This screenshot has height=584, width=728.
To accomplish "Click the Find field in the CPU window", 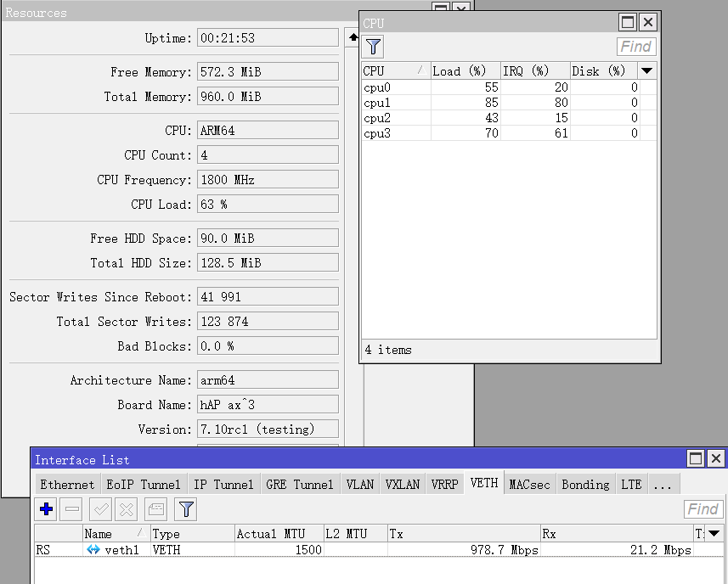I will tap(635, 47).
